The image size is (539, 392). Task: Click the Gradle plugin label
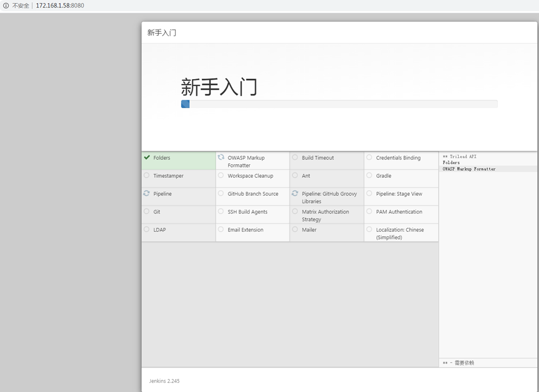pos(383,176)
